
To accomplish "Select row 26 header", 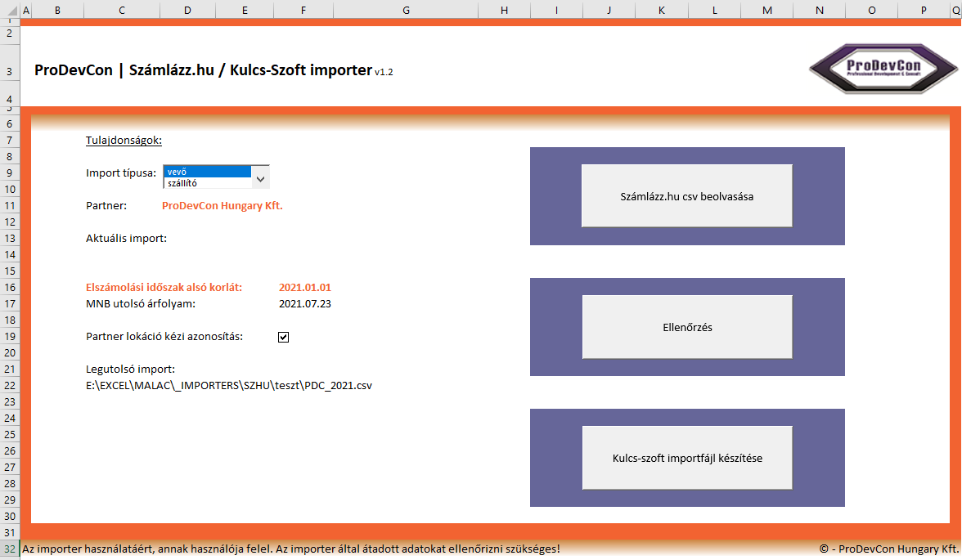I will [x=10, y=450].
